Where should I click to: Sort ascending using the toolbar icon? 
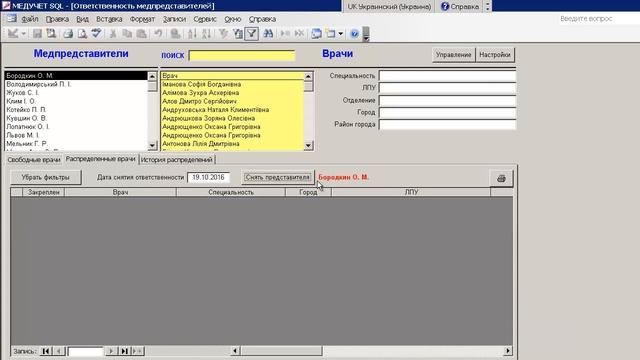[192, 33]
